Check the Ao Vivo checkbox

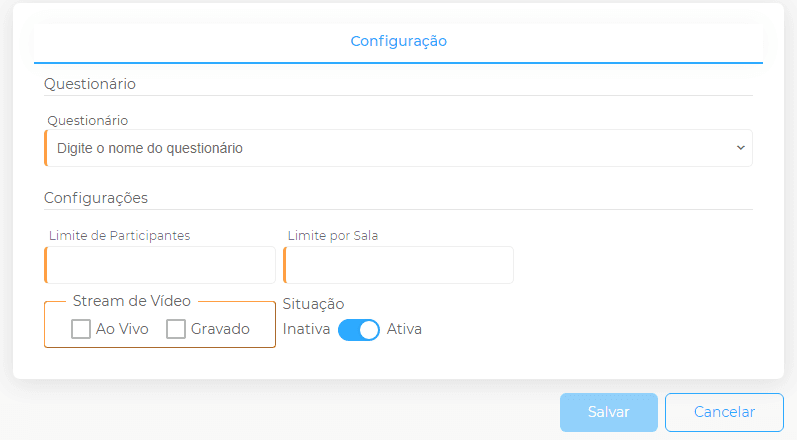[x=81, y=329]
